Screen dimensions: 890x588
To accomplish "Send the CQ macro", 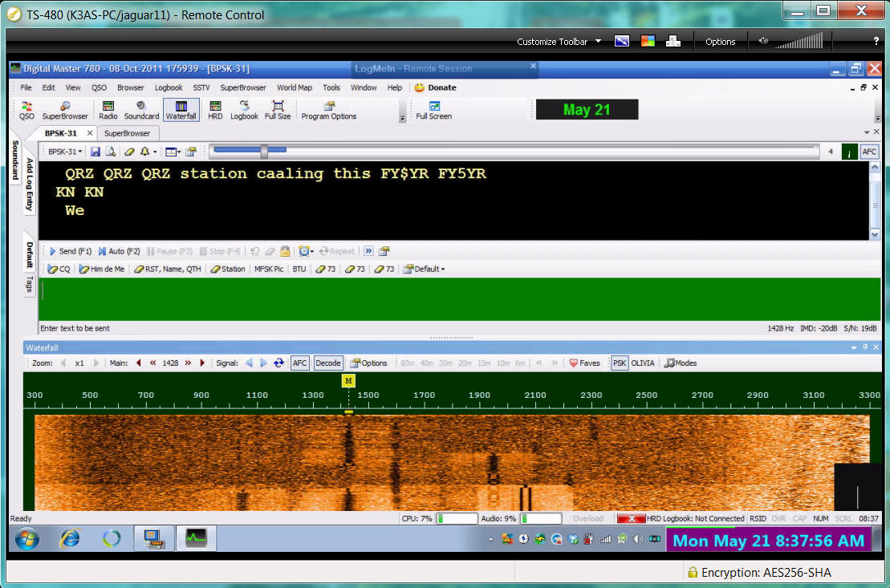I will click(x=59, y=269).
